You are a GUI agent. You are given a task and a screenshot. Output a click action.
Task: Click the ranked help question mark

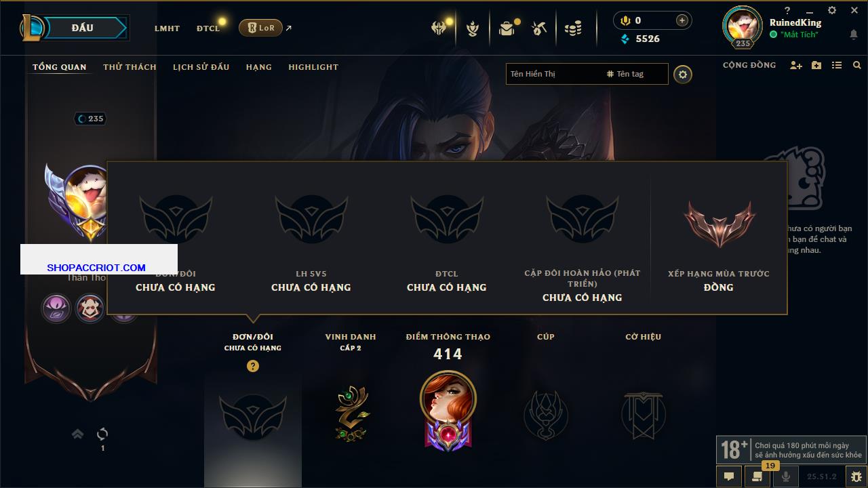[x=253, y=366]
